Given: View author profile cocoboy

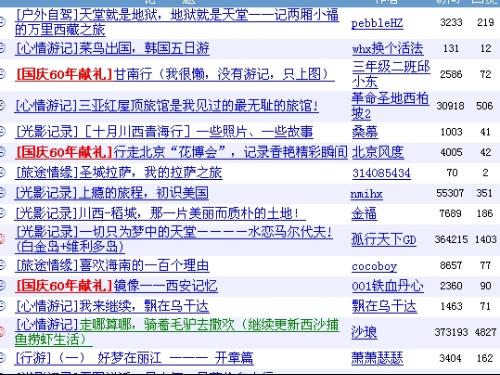Looking at the screenshot, I should pyautogui.click(x=374, y=266).
